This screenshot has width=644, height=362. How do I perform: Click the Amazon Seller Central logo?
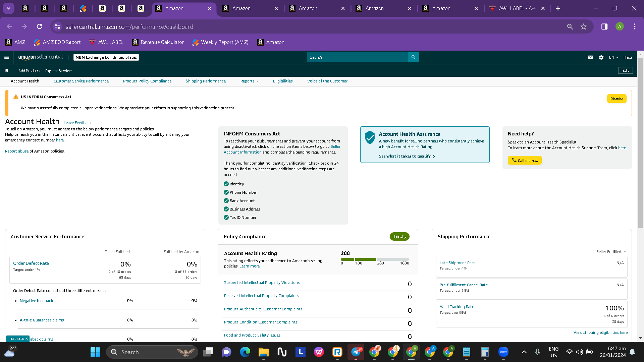41,57
